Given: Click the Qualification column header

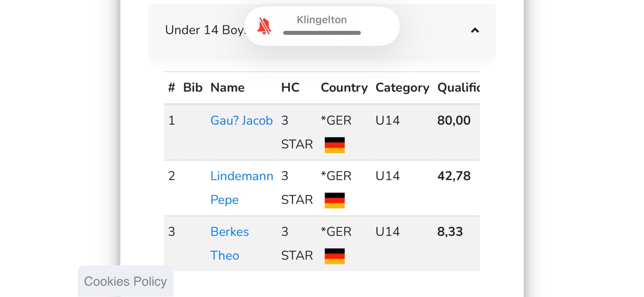Looking at the screenshot, I should [x=458, y=88].
